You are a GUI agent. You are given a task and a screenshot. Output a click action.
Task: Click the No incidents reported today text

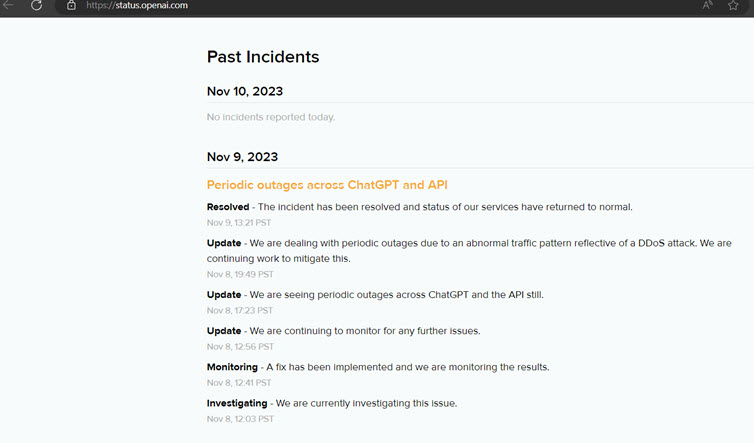click(x=271, y=117)
